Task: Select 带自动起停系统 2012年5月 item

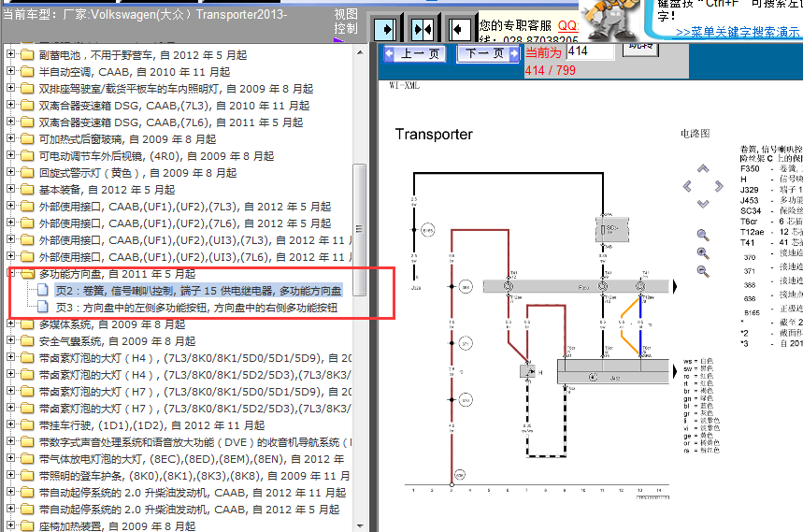Action: coord(189,510)
